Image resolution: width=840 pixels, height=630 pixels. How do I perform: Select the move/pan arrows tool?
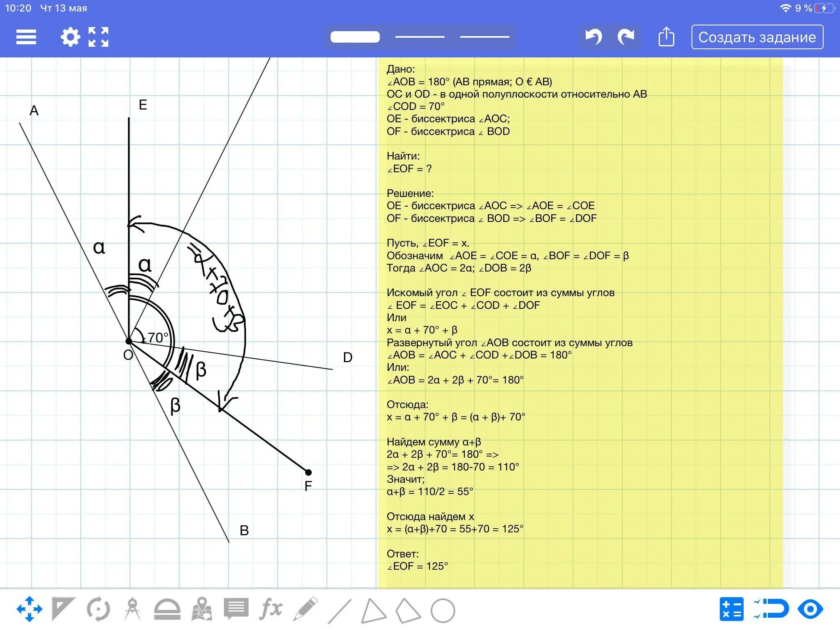click(x=29, y=609)
